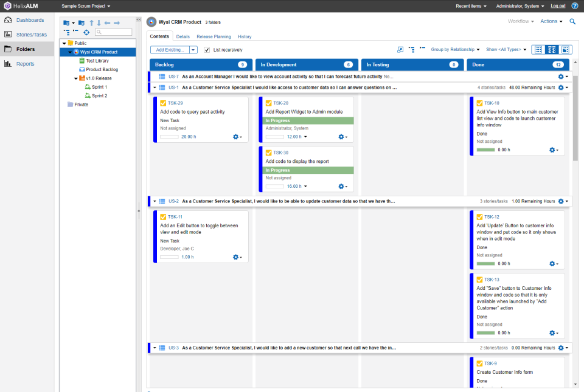Screen dimensions: 584x392
Task: Click the folder search input field
Action: click(x=114, y=32)
